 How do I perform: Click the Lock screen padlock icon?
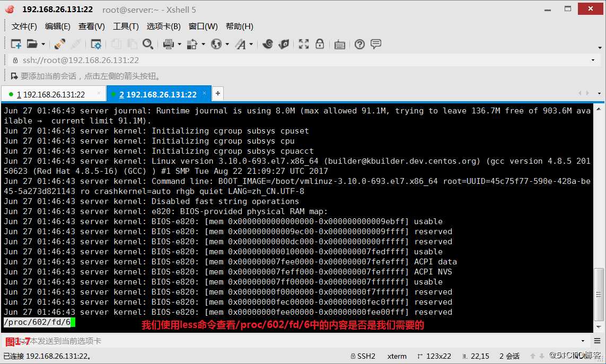coord(320,44)
